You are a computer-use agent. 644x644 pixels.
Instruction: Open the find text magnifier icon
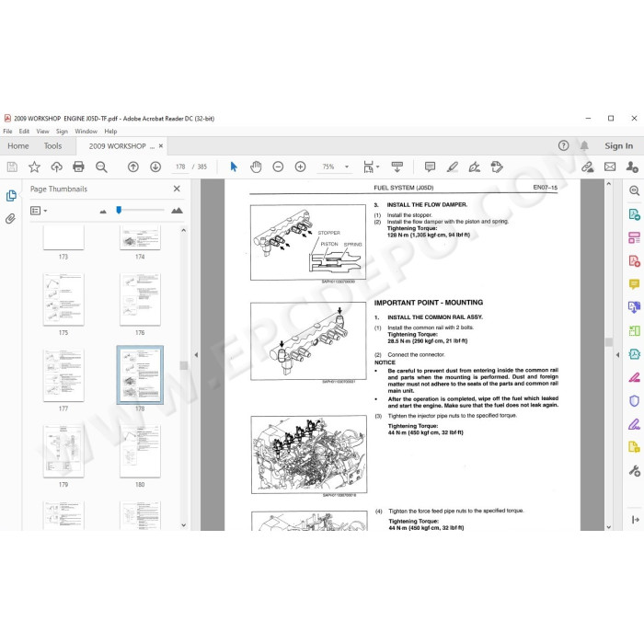coord(101,167)
